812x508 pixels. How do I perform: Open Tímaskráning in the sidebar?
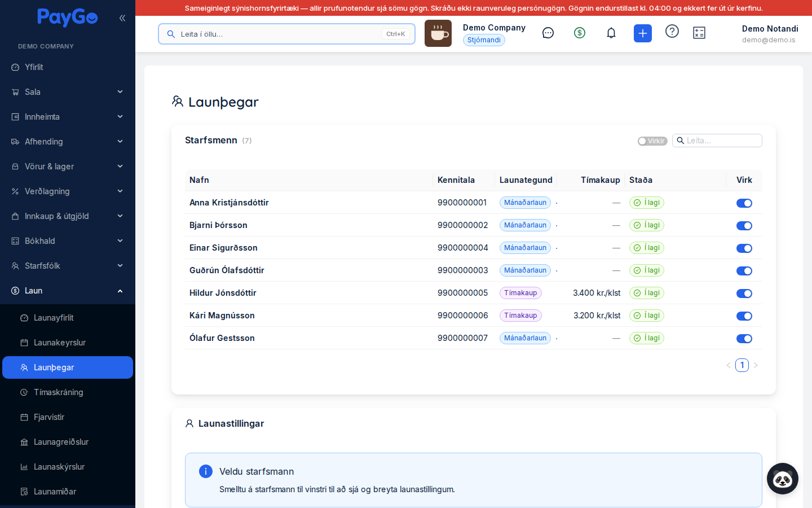68,392
